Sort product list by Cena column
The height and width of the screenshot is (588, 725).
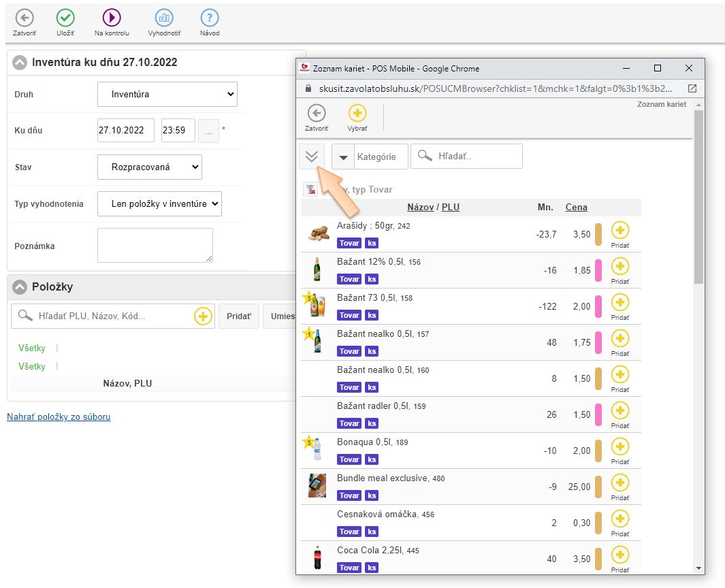point(576,207)
